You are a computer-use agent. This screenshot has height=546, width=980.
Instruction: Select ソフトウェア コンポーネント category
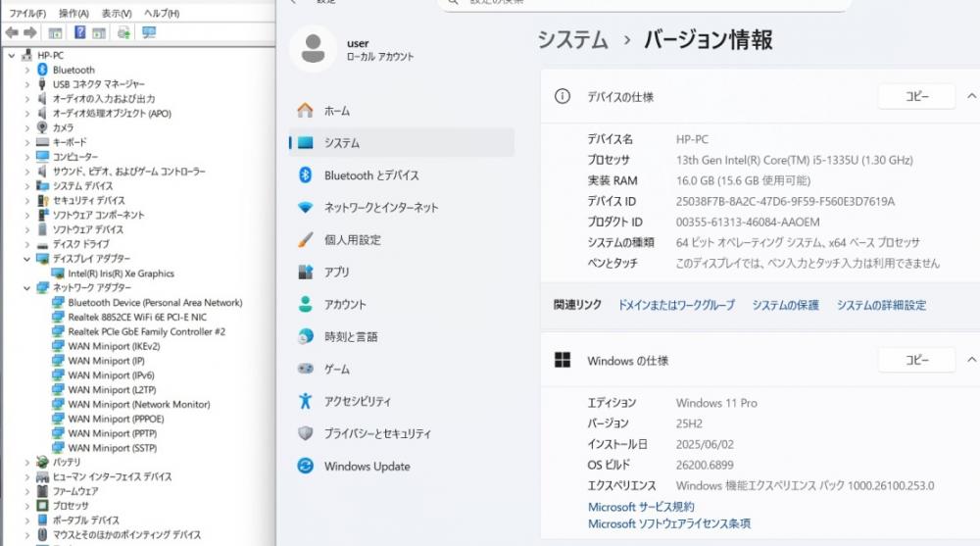[x=98, y=215]
